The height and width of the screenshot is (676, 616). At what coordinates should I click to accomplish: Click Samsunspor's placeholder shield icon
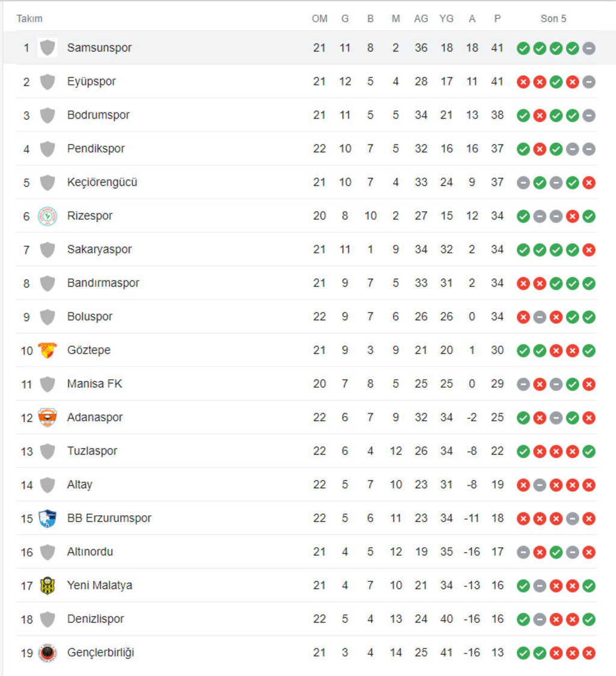coord(48,48)
